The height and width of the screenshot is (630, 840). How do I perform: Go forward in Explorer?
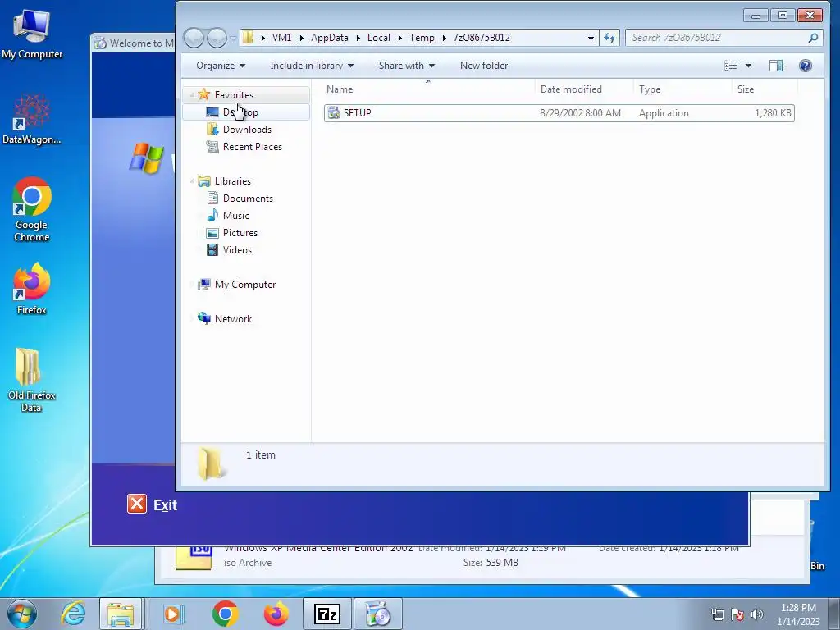217,38
